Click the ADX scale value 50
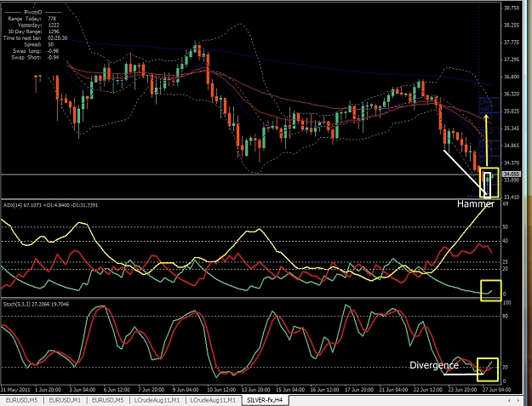Screen dimensions: 532x406 506,227
